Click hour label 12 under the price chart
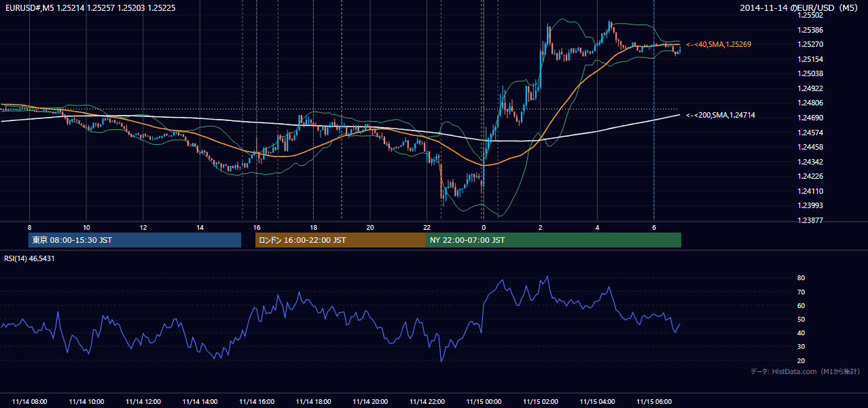 [143, 227]
